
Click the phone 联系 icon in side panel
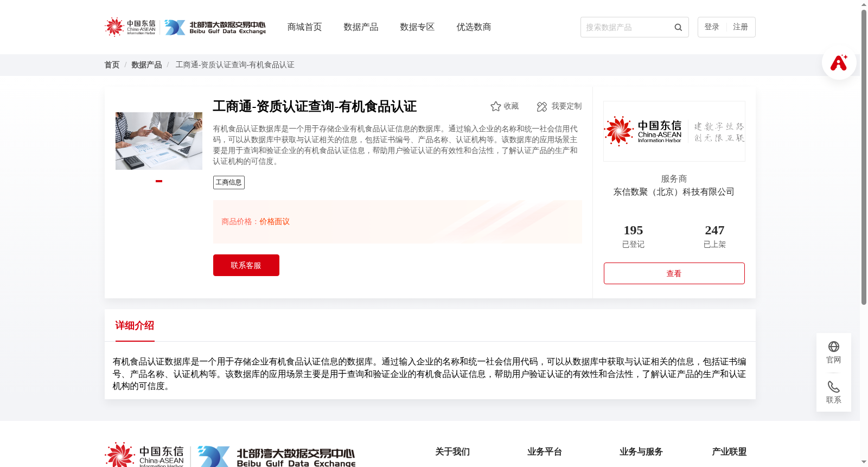click(834, 387)
